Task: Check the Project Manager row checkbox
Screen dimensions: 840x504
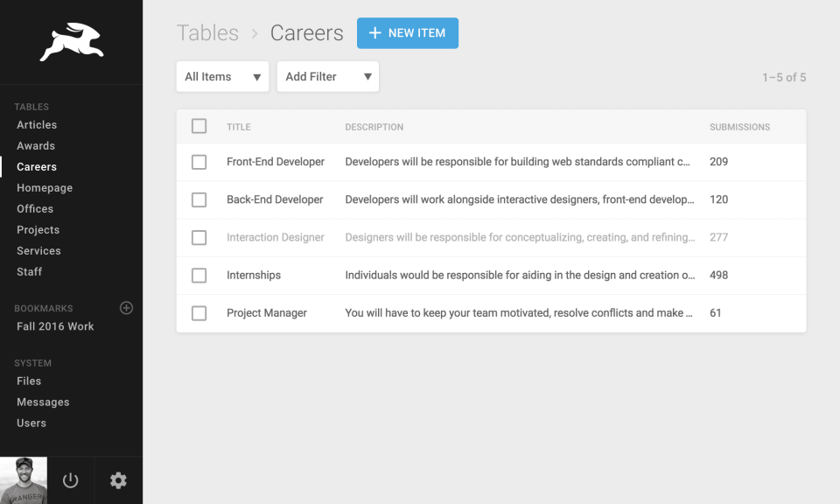Action: (199, 312)
